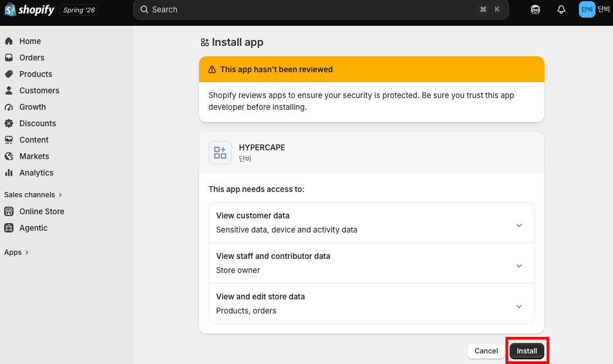Click the Install app heading icon
This screenshot has width=613, height=364.
[x=204, y=42]
